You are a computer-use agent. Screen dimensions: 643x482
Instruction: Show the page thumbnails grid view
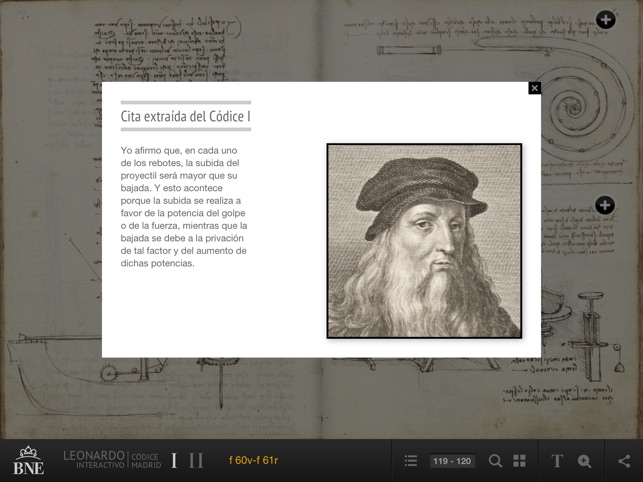pos(519,461)
